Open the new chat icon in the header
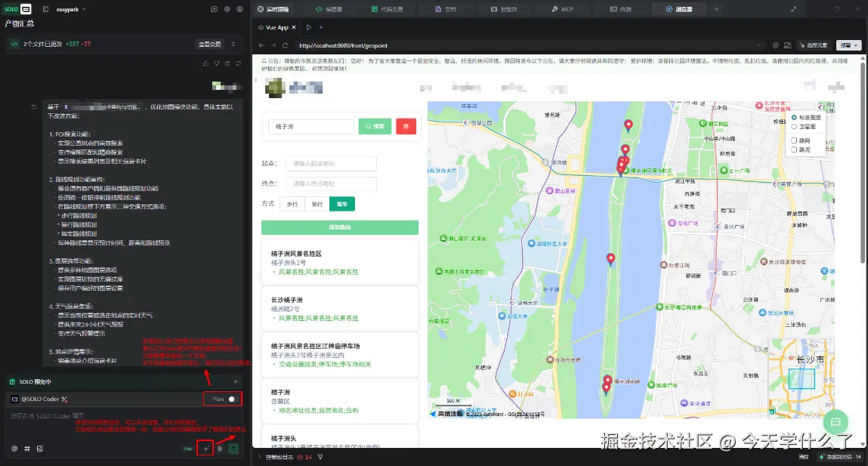The image size is (868, 466). pyautogui.click(x=215, y=9)
